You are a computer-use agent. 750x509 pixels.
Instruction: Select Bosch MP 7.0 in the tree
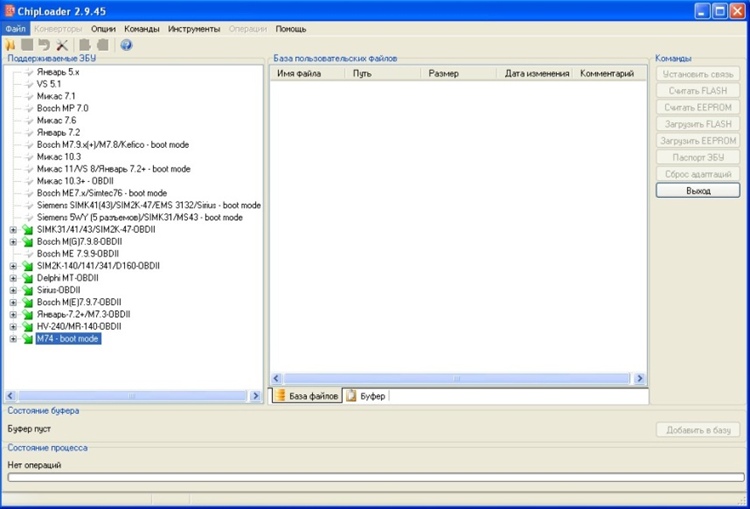63,108
